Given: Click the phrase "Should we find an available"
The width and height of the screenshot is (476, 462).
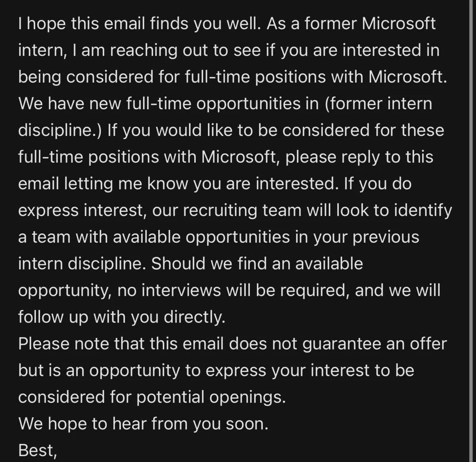Looking at the screenshot, I should point(257,264).
